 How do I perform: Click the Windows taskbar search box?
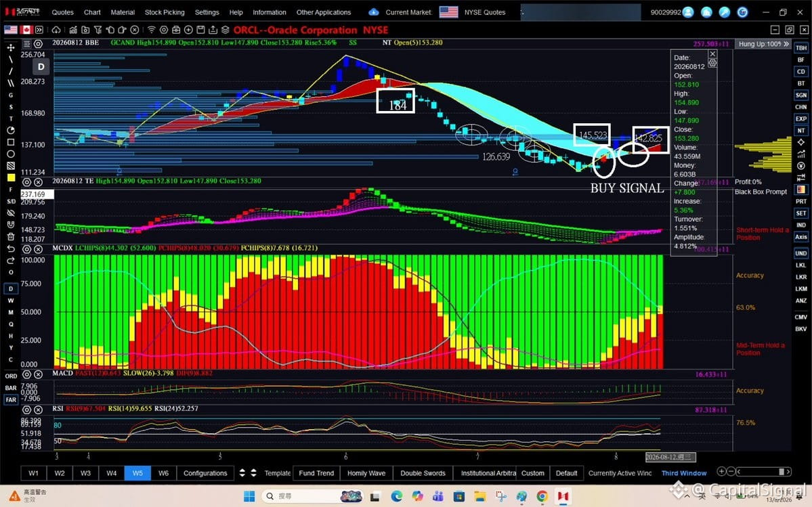tap(312, 496)
